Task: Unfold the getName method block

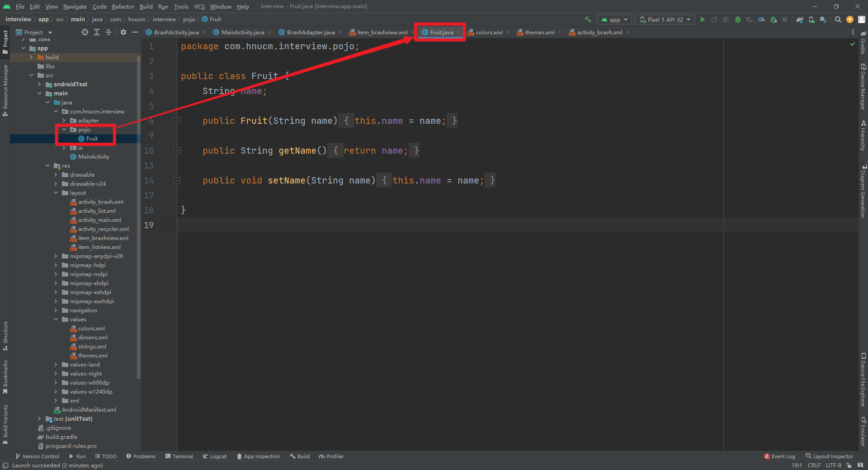Action: pos(177,150)
